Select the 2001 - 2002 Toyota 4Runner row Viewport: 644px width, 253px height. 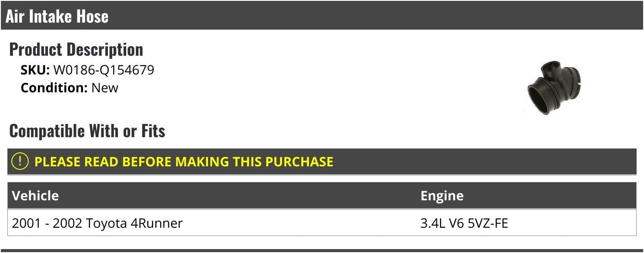pyautogui.click(x=322, y=223)
